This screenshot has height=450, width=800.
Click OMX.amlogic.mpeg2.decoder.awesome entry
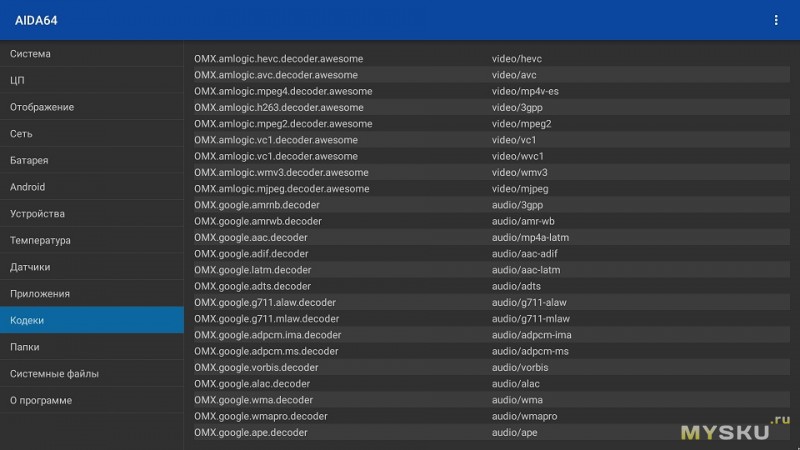tap(491, 123)
